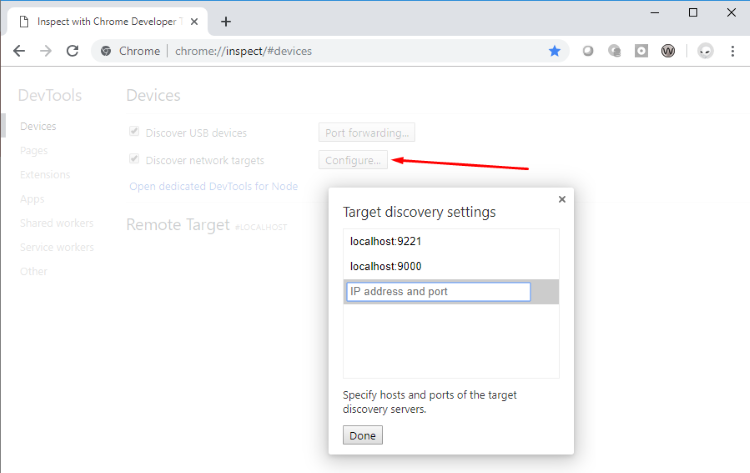Image resolution: width=750 pixels, height=473 pixels.
Task: Click the W extension icon in toolbar
Action: click(668, 51)
